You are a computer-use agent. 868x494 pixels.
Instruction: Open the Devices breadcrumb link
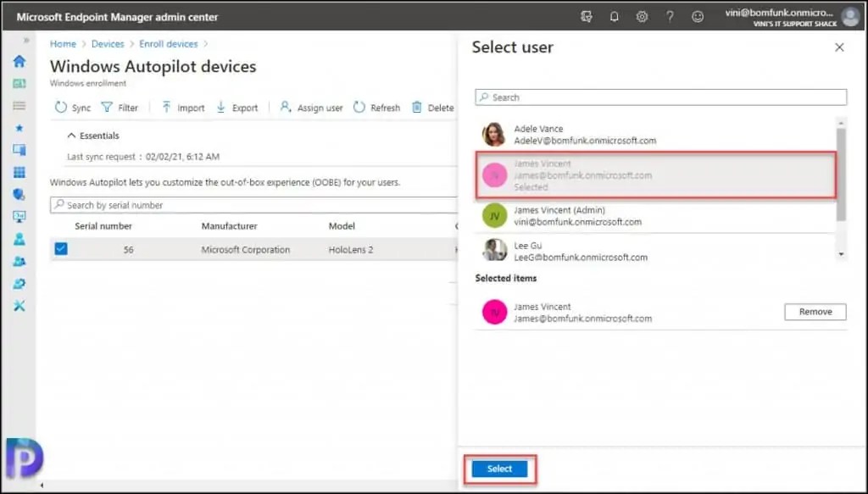point(108,43)
